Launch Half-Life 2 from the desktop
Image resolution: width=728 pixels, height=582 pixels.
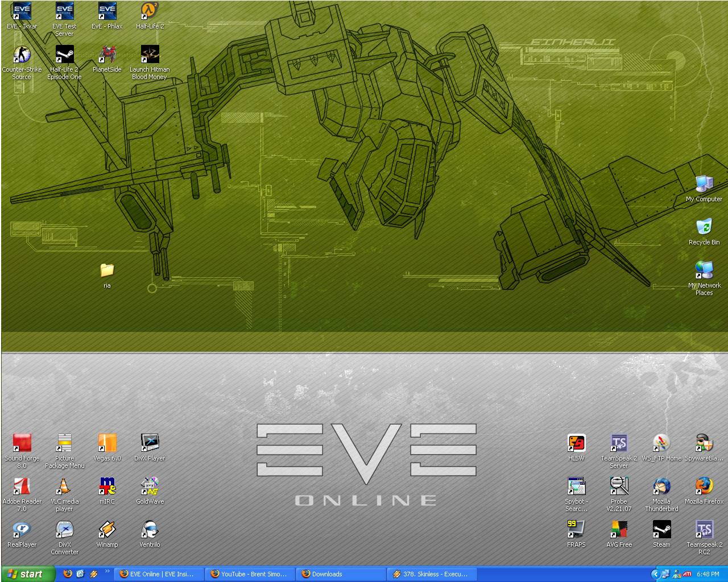(150, 16)
